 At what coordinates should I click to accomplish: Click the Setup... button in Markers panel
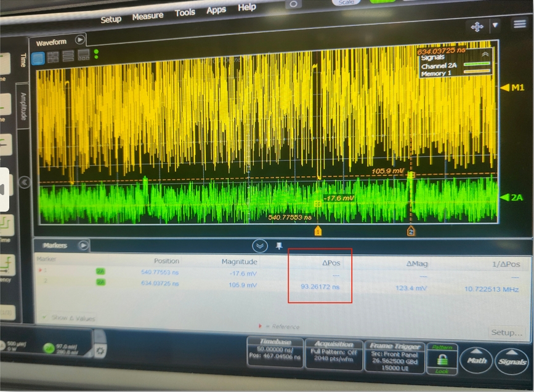[x=506, y=332]
